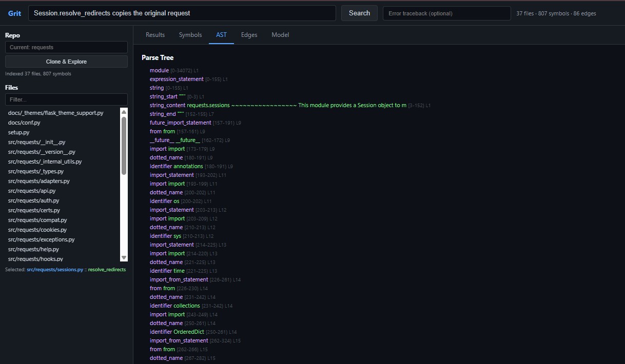625x364 pixels.
Task: Click the import_from_statement L15 node
Action: coord(195,340)
